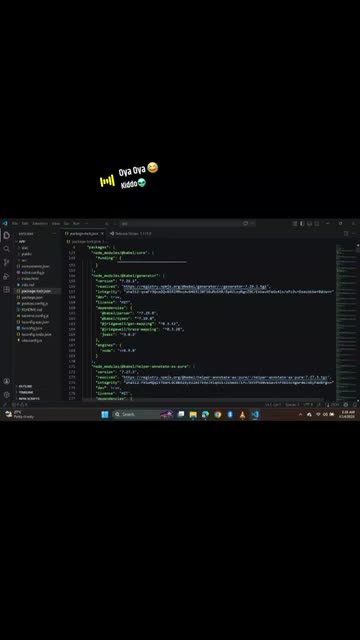Open the Accounts icon in activity bar
Image resolution: width=360 pixels, height=640 pixels.
point(7,381)
